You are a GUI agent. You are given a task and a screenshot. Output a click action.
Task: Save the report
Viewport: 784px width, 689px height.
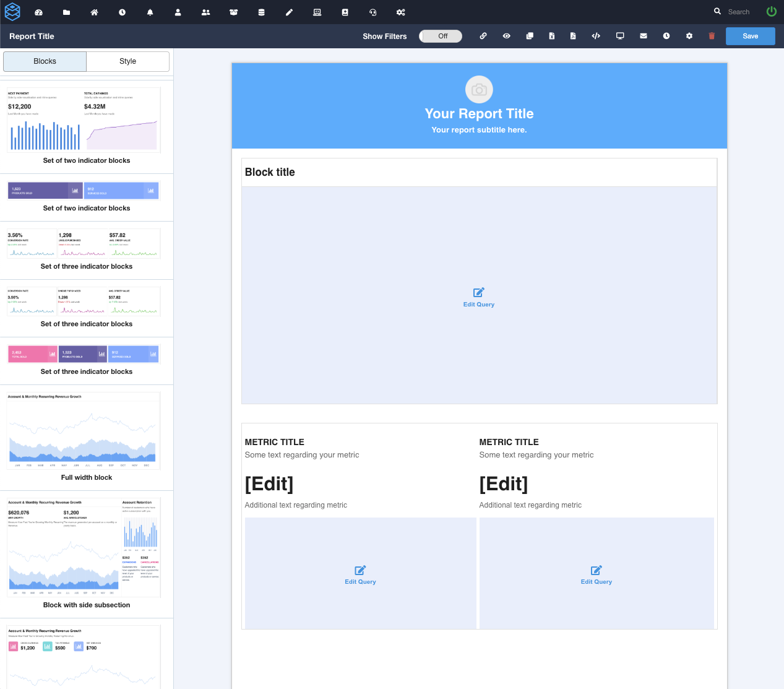click(x=750, y=36)
